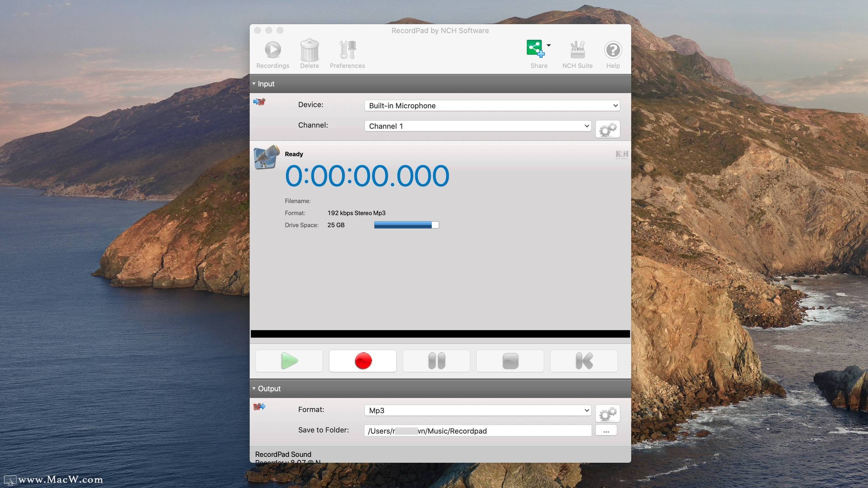Click the Stop button
Image resolution: width=868 pixels, height=488 pixels.
[x=510, y=361]
